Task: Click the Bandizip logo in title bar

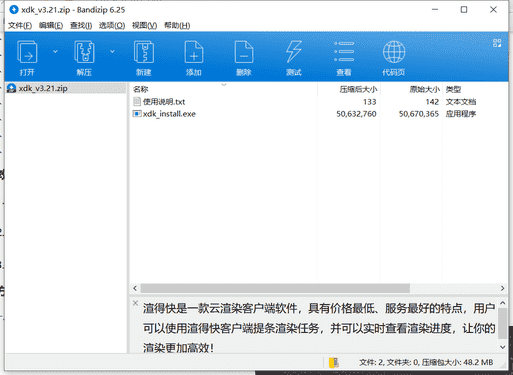Action: [14, 10]
